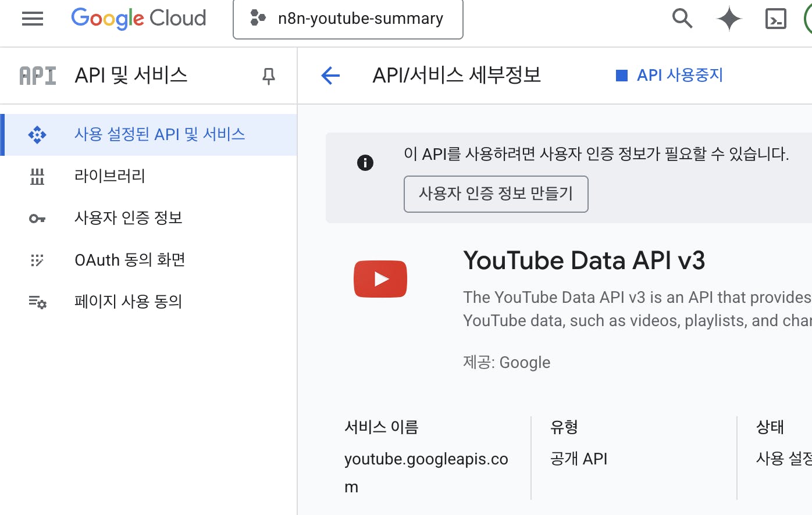Screen dimensions: 812x515
Task: Click the info circle icon in the banner
Action: point(365,163)
